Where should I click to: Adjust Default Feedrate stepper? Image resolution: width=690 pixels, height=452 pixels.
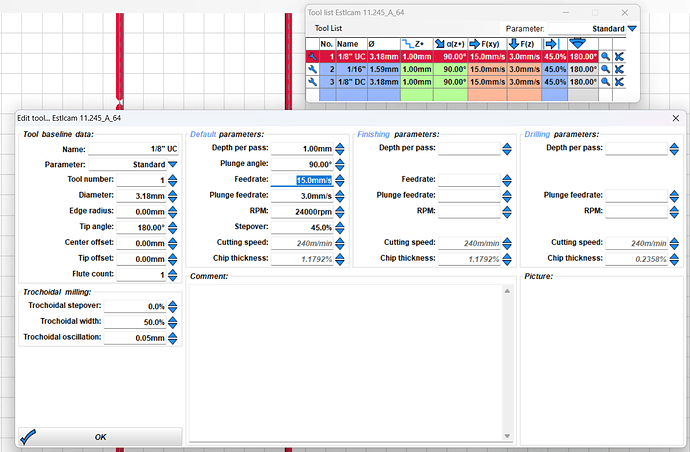point(340,180)
